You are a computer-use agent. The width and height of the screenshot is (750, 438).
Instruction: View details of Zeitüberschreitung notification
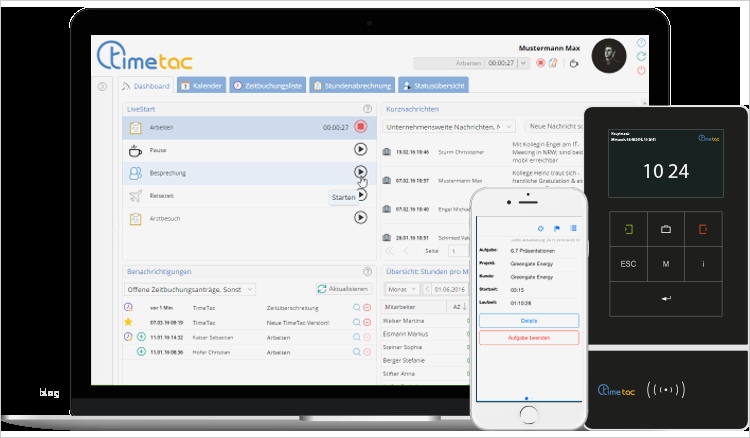[x=357, y=308]
